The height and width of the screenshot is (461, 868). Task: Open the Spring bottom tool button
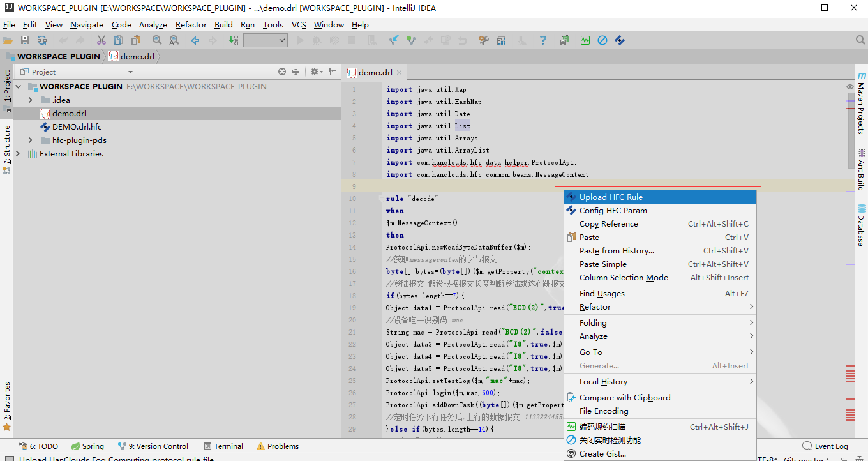pyautogui.click(x=87, y=446)
